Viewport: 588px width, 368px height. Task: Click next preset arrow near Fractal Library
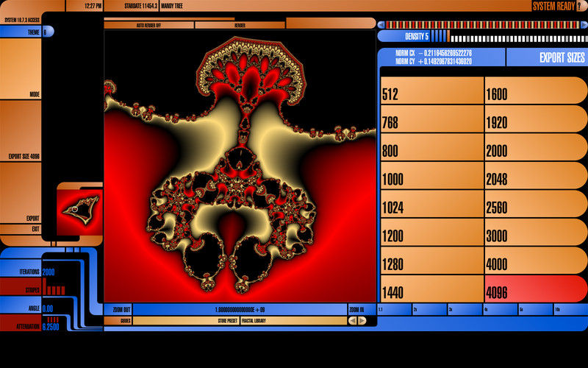(x=361, y=321)
